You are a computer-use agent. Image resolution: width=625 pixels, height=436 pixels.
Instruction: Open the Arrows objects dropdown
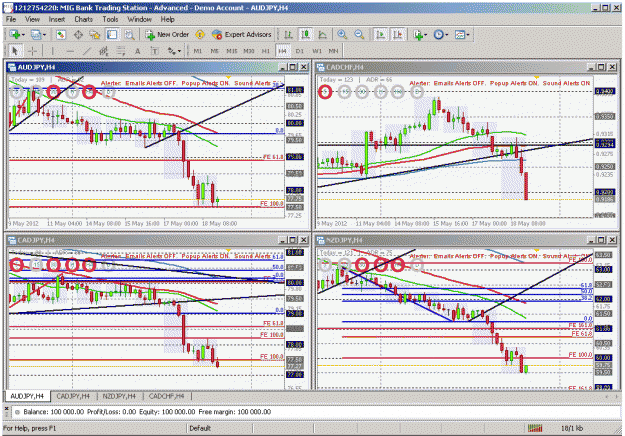point(174,51)
